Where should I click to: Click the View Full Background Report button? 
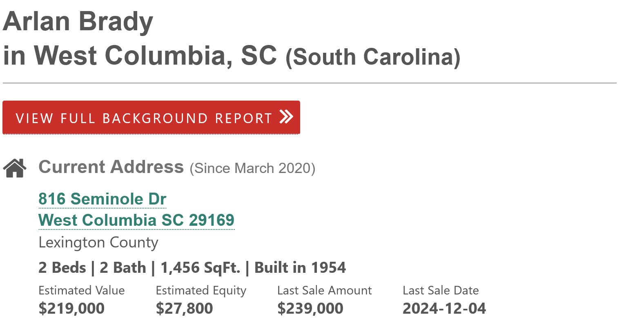tap(144, 118)
